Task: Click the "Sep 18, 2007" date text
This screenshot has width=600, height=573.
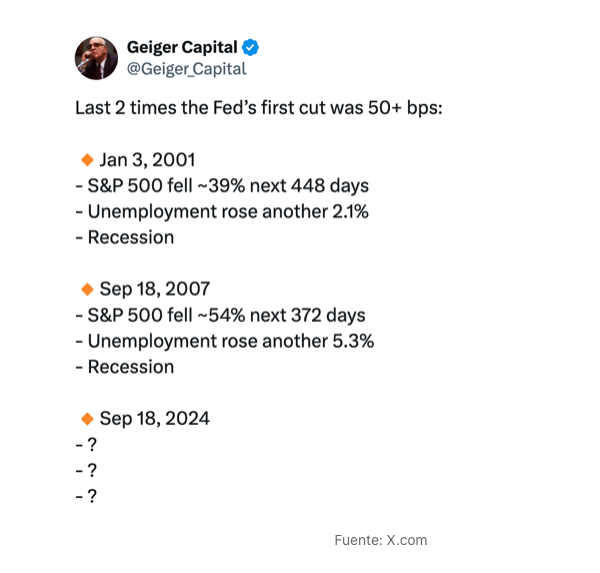Action: (x=155, y=288)
